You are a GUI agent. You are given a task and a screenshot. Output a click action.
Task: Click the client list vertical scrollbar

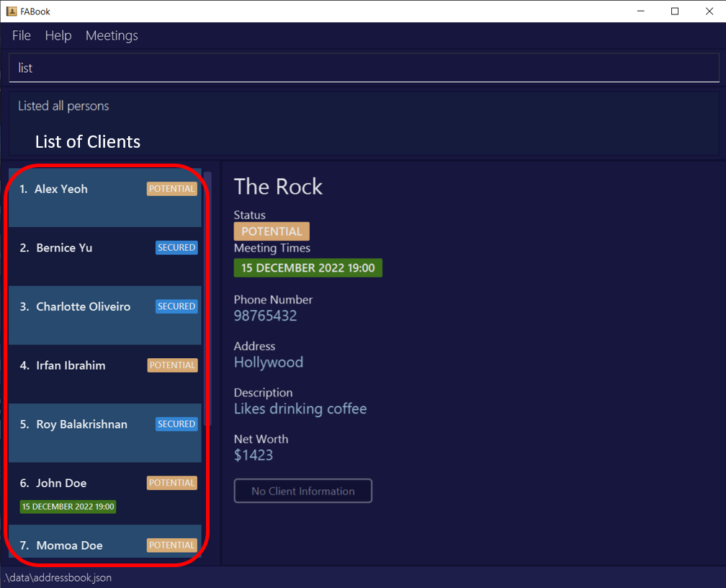[208, 298]
